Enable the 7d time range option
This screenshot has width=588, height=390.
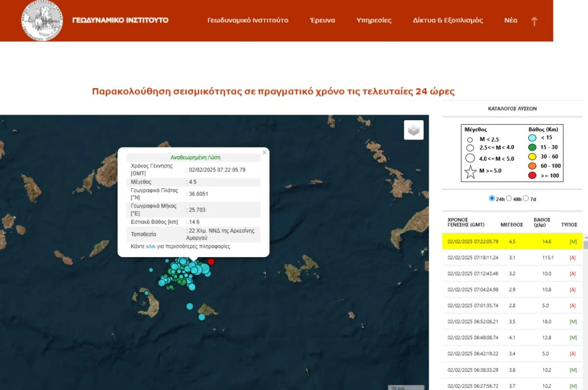pyautogui.click(x=527, y=198)
